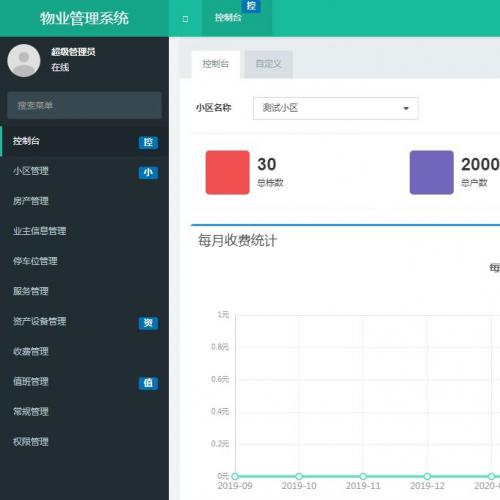This screenshot has height=500, width=500.
Task: Open 小区管理 in the sidebar
Action: coord(84,171)
